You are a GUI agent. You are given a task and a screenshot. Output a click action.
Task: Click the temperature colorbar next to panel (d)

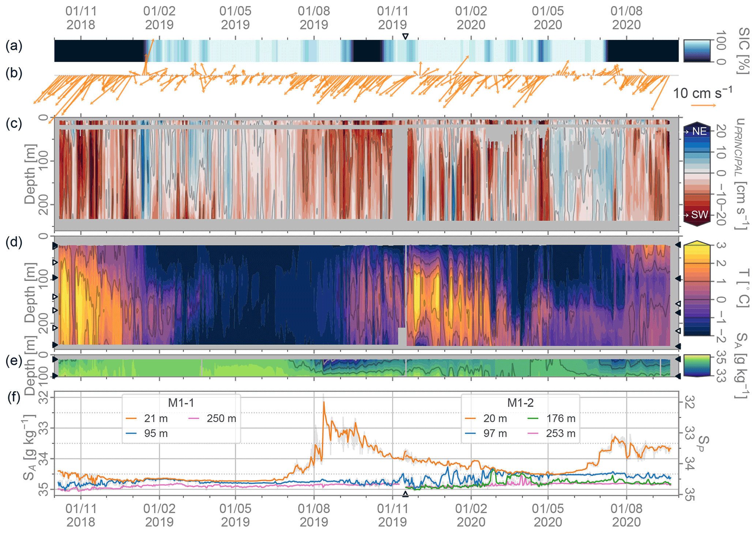(x=697, y=289)
